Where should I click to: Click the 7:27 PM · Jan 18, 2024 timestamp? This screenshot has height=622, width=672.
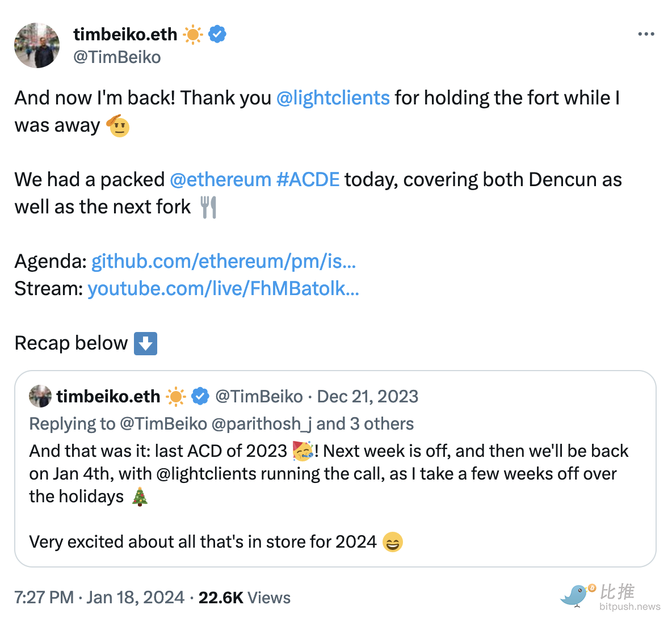click(x=99, y=598)
